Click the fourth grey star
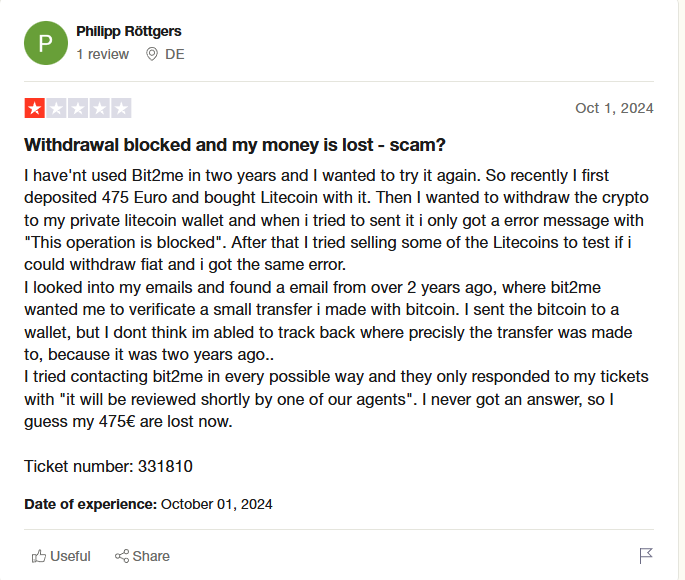This screenshot has height=580, width=685. coord(100,108)
